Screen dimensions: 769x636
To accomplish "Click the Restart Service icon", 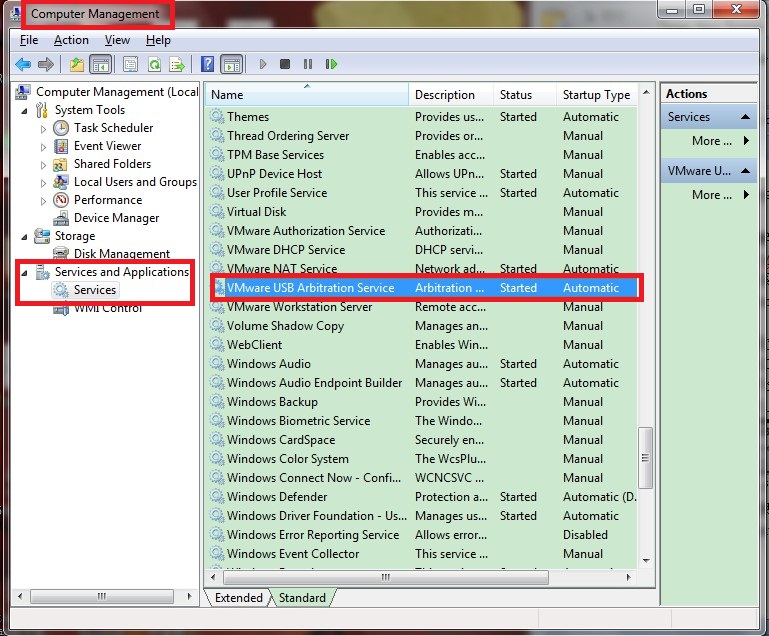I will [x=332, y=64].
